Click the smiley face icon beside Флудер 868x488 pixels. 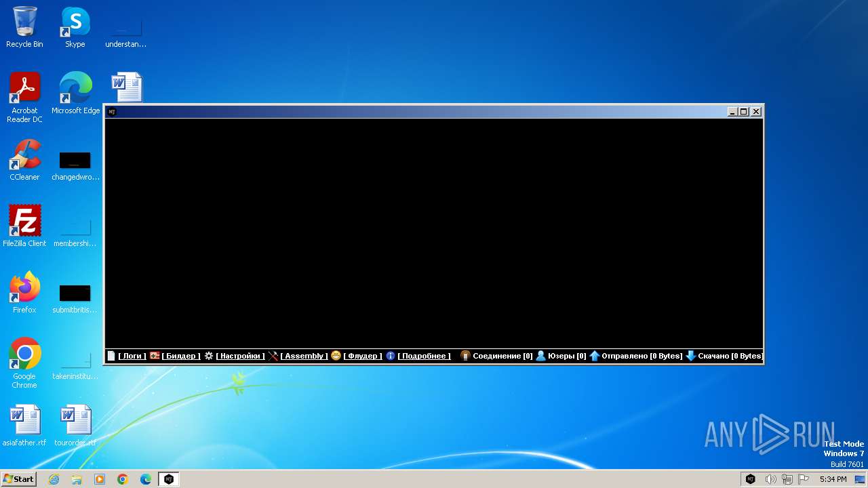(336, 356)
